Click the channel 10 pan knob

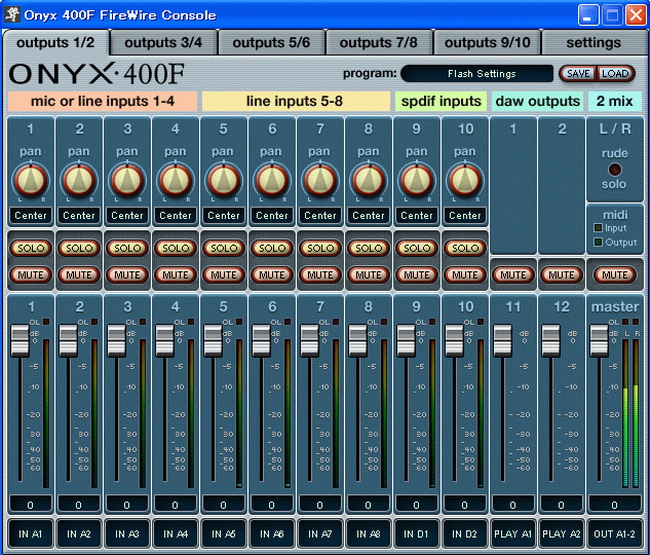pyautogui.click(x=465, y=181)
